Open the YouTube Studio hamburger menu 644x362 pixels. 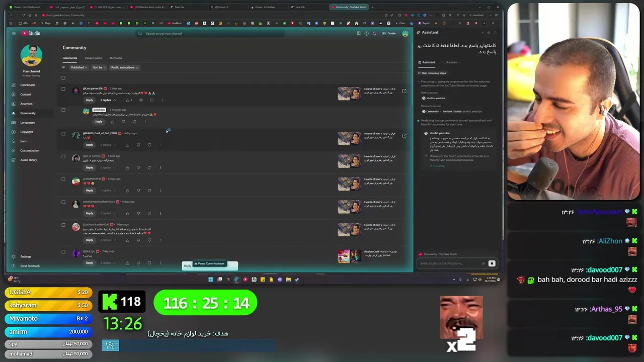pos(14,33)
